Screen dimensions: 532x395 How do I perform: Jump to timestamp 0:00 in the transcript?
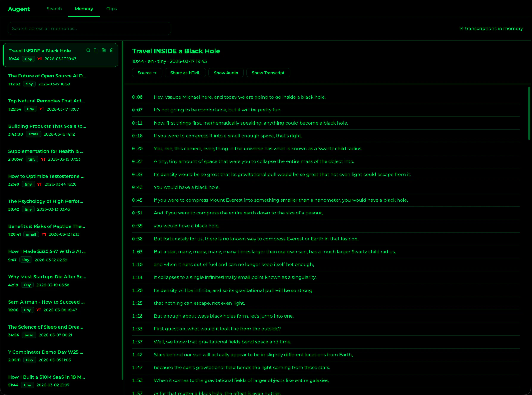[138, 97]
